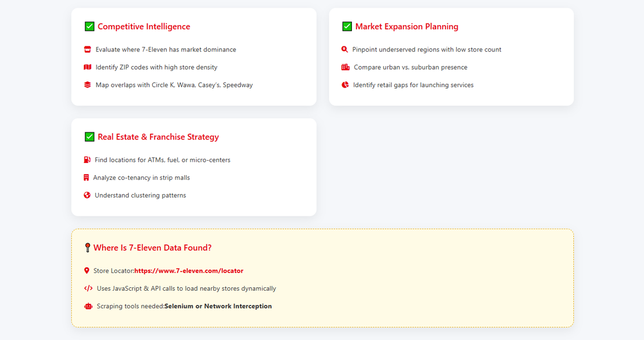Screen dimensions: 644x340
Task: Click the code brackets icon beside JavaScript
Action: pyautogui.click(x=88, y=288)
